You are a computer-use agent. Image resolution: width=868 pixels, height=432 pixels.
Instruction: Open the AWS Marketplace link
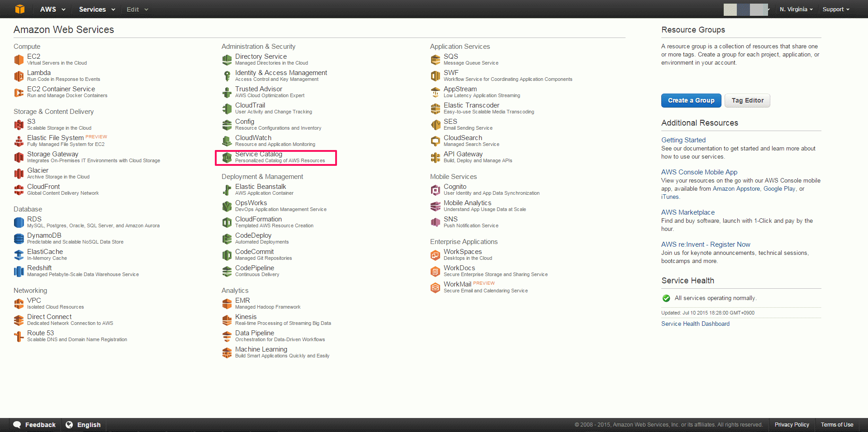[x=688, y=212]
